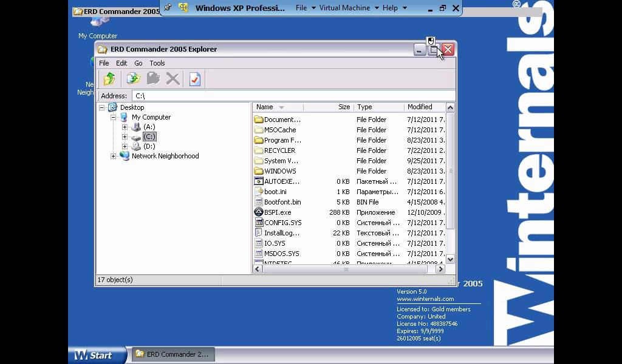The image size is (622, 364).
Task: Open VM toolbar Help dropdown
Action: click(395, 8)
